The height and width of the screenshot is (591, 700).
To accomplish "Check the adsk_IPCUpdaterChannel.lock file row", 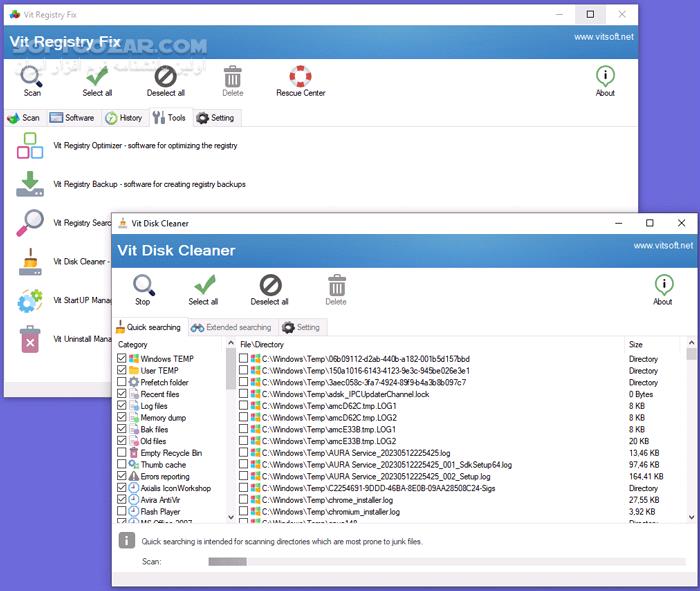I will point(243,394).
